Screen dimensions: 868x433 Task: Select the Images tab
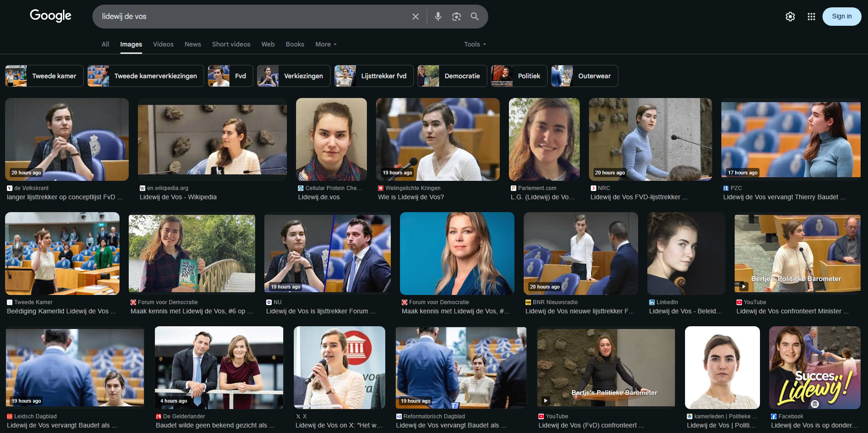click(x=131, y=44)
